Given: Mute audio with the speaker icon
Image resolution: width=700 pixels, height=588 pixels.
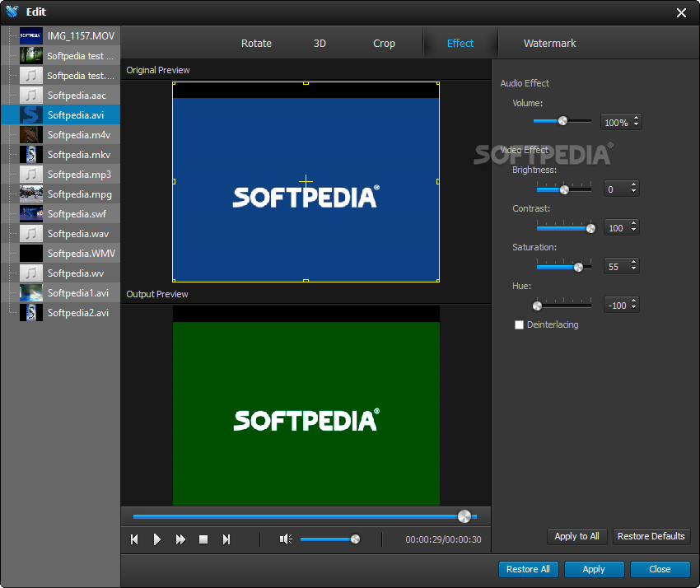Looking at the screenshot, I should click(x=286, y=539).
